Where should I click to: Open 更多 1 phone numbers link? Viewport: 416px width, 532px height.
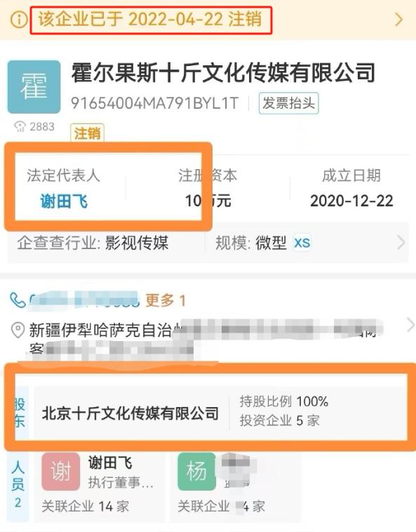click(166, 300)
